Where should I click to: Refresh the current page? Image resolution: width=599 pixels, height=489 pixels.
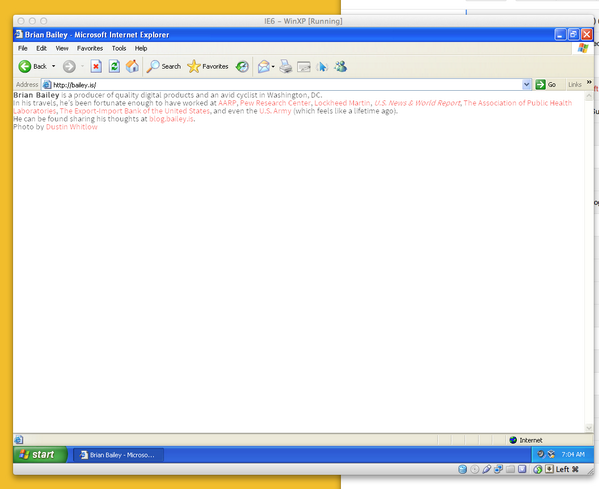(114, 66)
